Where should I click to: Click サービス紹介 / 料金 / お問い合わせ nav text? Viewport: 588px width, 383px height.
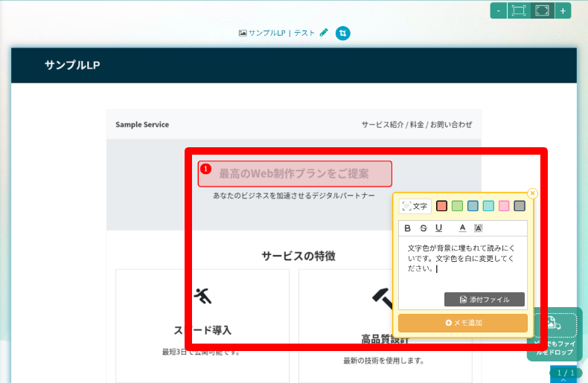[417, 125]
